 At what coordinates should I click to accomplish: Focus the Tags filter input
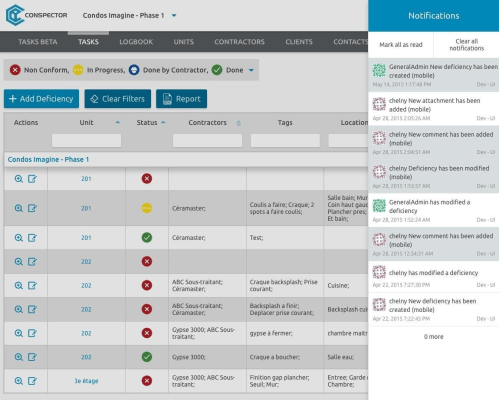[285, 141]
